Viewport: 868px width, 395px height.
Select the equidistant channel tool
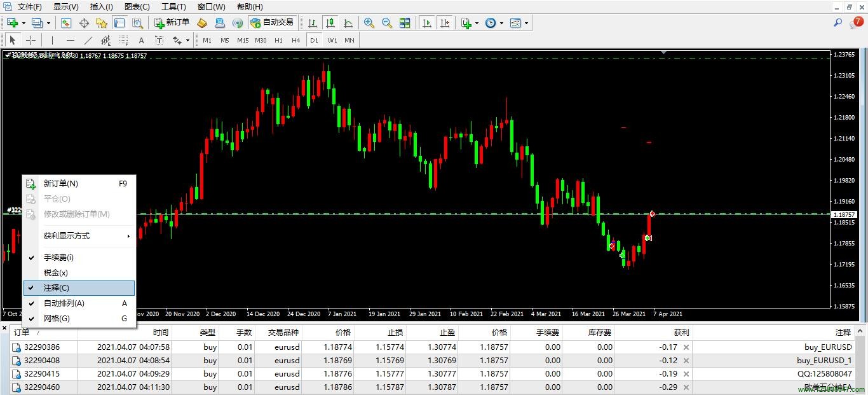106,40
